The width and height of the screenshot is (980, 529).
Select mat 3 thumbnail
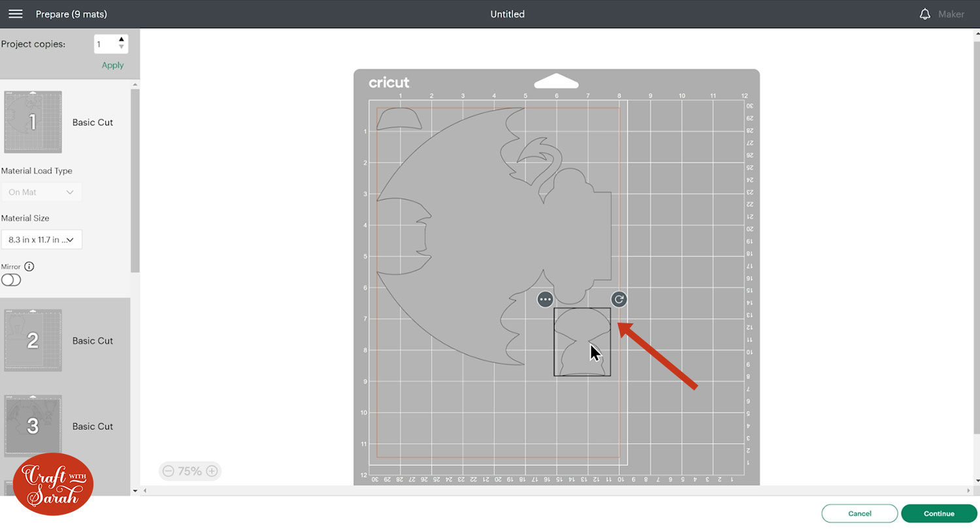(33, 426)
